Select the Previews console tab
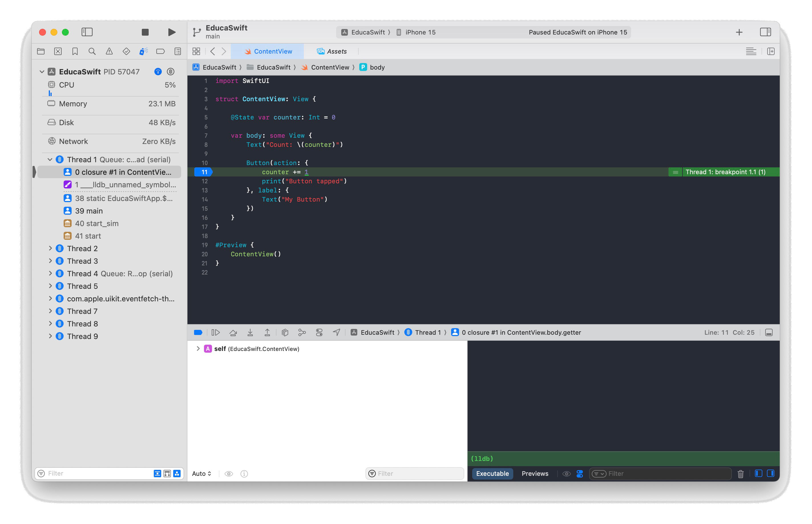This screenshot has height=524, width=812. [x=535, y=474]
